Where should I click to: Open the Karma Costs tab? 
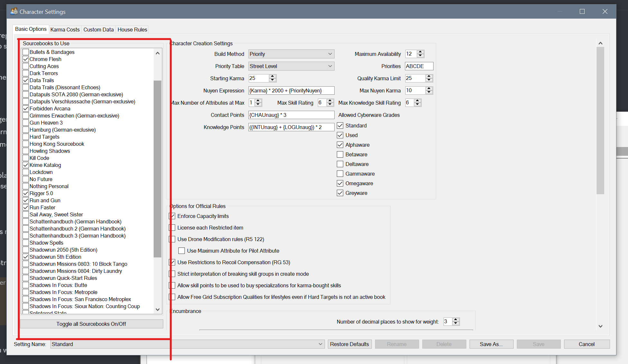pyautogui.click(x=65, y=30)
